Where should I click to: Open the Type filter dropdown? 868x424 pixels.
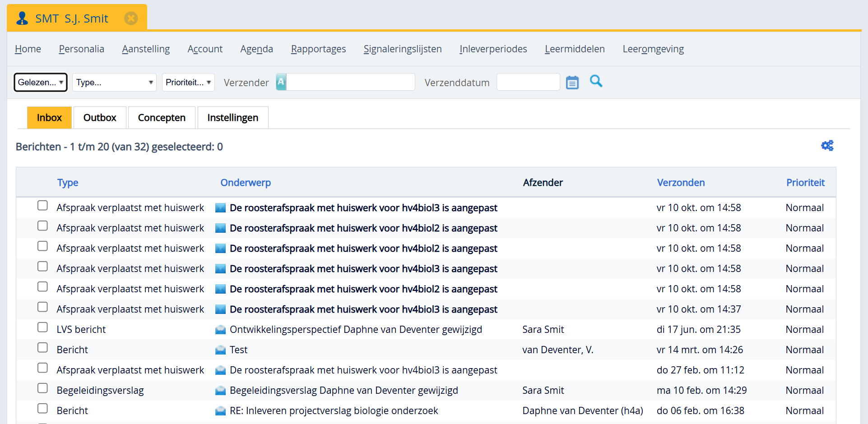[114, 83]
